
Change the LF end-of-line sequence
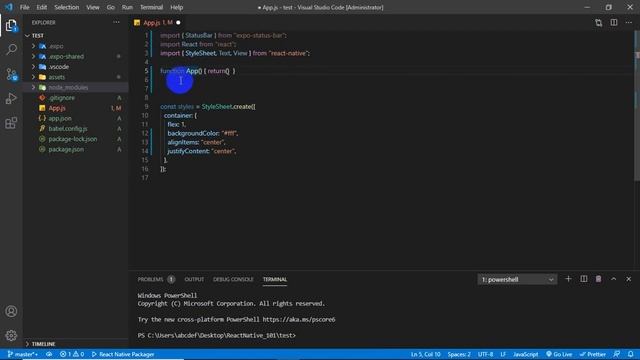(x=503, y=354)
